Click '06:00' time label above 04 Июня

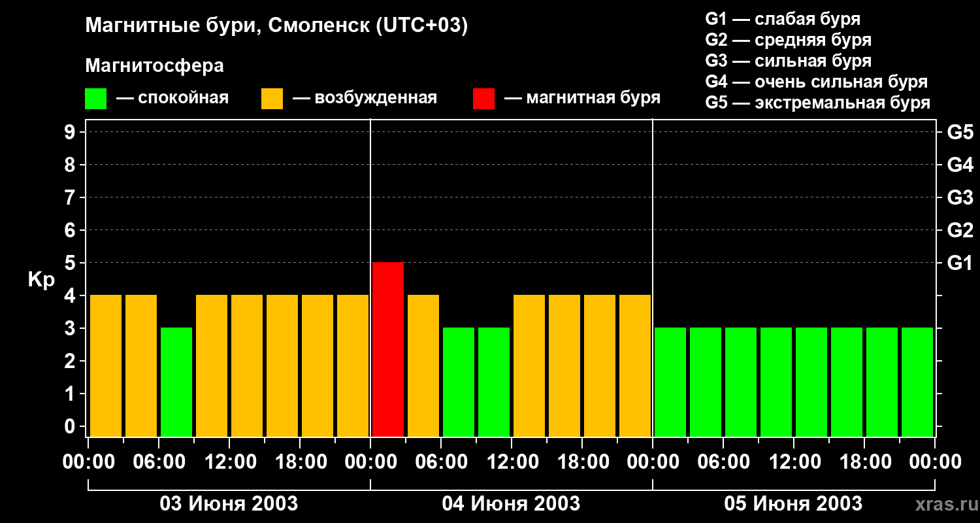click(441, 462)
